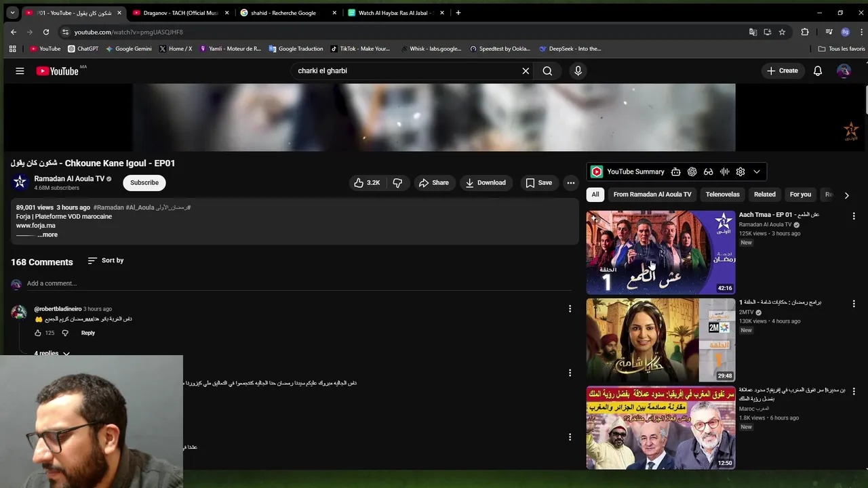Click the browser address bar URL
Image resolution: width=868 pixels, height=488 pixels.
129,32
